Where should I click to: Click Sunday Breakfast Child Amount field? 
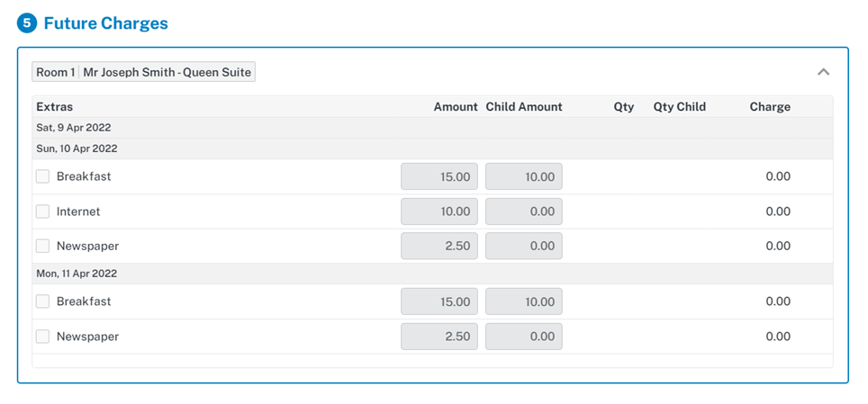(x=523, y=176)
